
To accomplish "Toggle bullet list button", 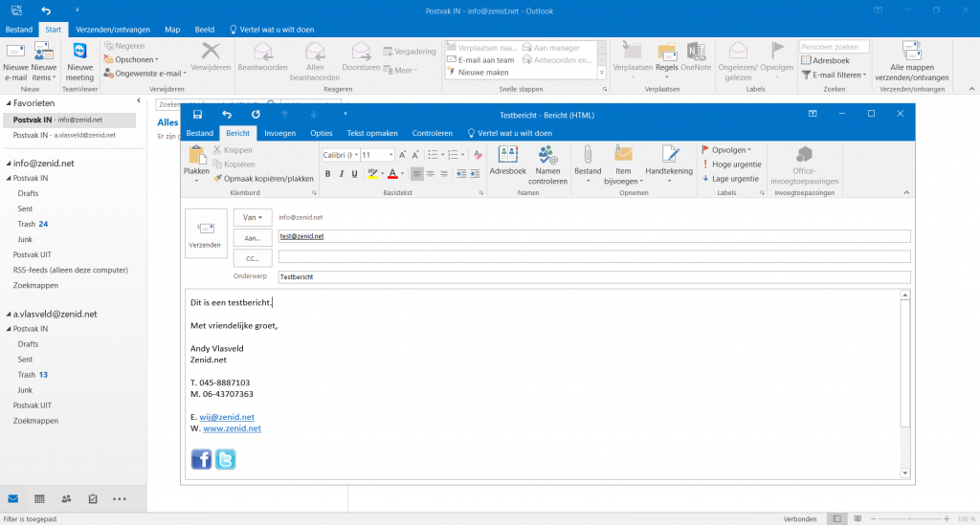I will click(433, 155).
